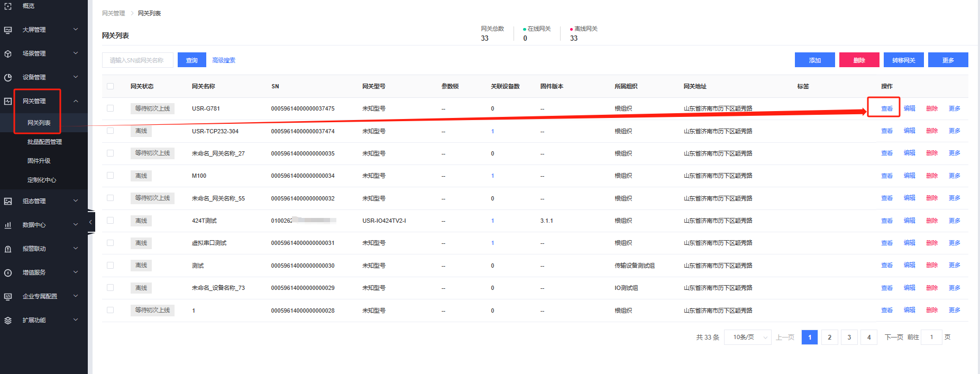
Task: Click the 组态管理 image icon in sidebar
Action: click(x=8, y=202)
